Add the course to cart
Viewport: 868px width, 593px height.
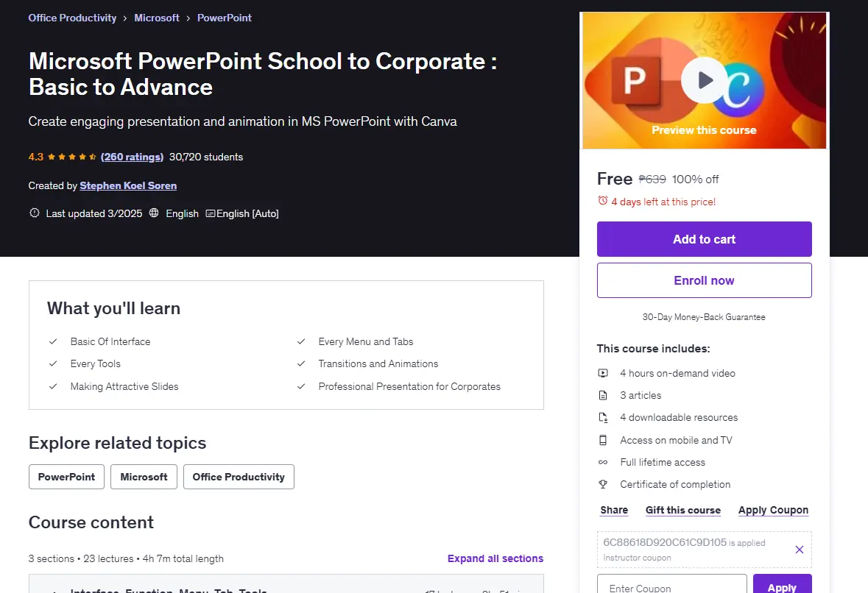[704, 239]
